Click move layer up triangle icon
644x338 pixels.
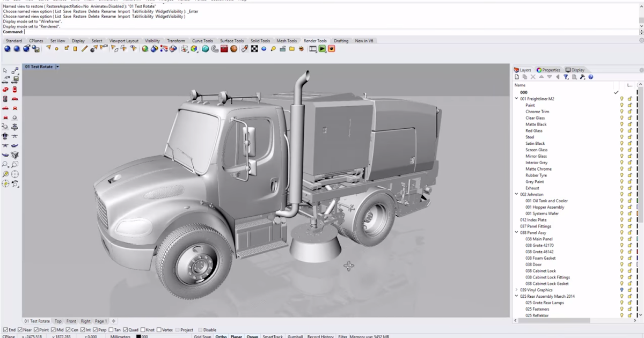[541, 77]
